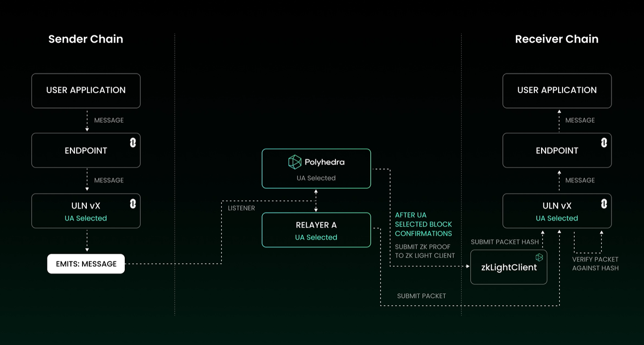Click the LayerZero icon in Sender Chain ULN vX box

coord(133,204)
